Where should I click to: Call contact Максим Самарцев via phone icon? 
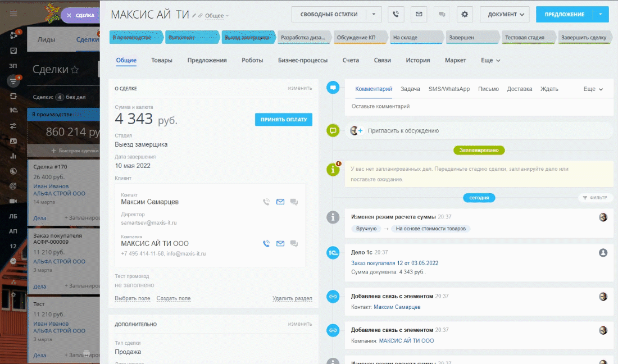click(x=266, y=202)
